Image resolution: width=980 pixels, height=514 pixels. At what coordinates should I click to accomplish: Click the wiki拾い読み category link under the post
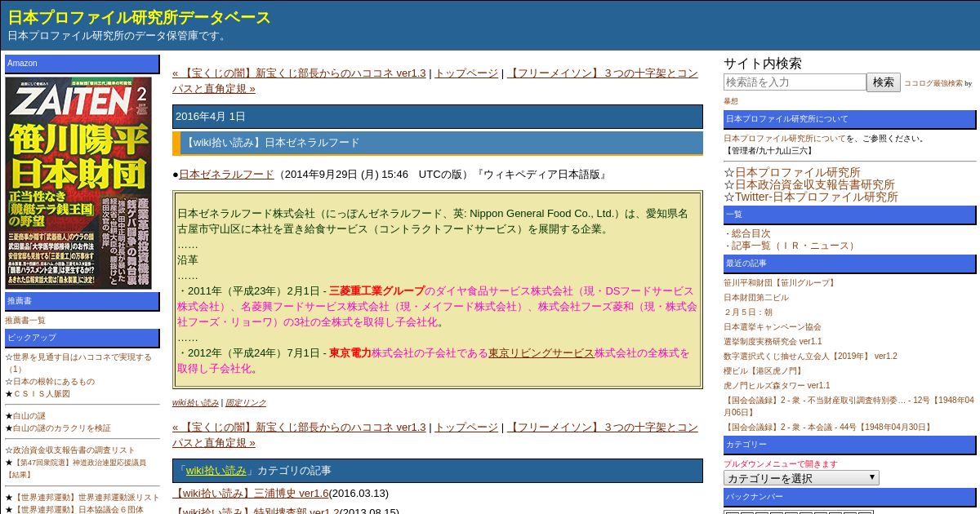(195, 402)
